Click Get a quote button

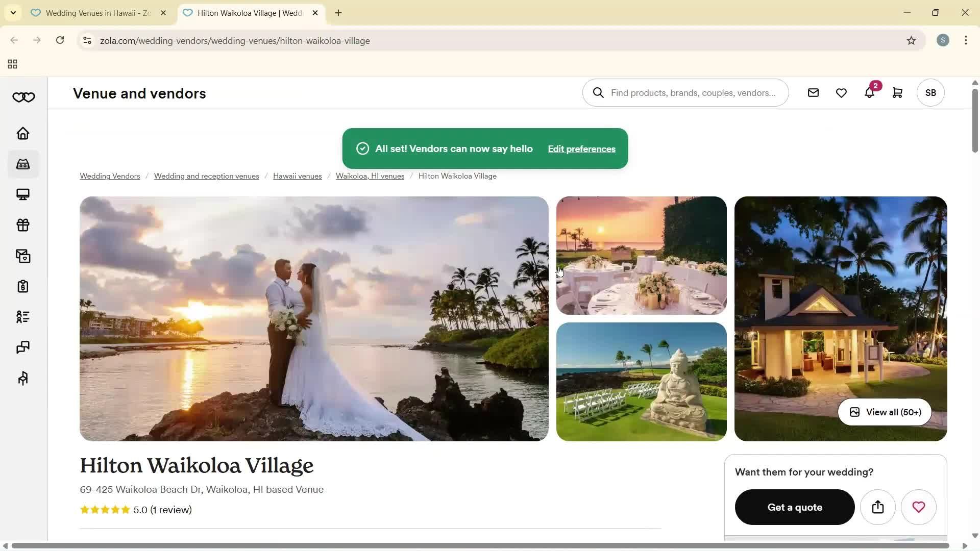[794, 507]
